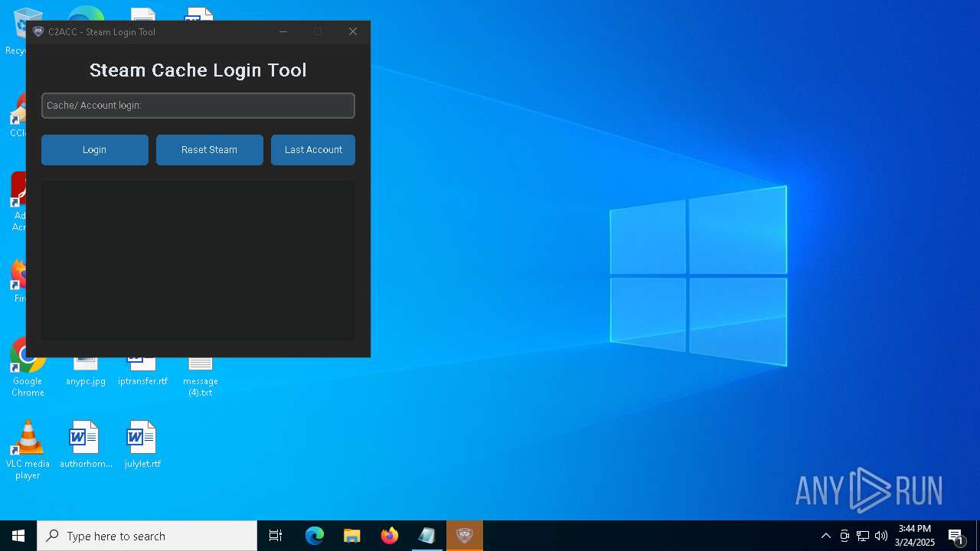The image size is (980, 551).
Task: Click the clock showing 3:44 PM
Action: 915,536
